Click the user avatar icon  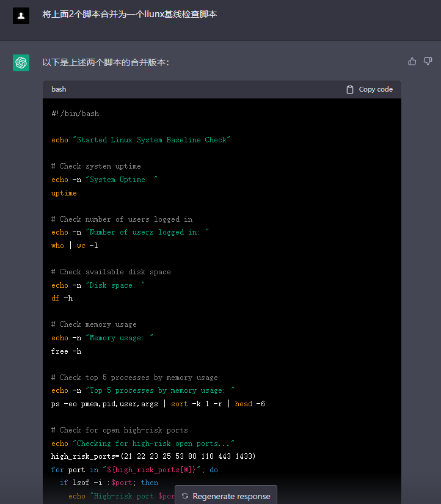point(21,15)
